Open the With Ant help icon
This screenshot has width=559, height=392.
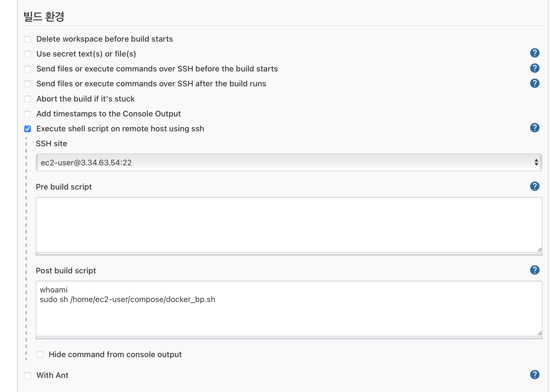(535, 375)
